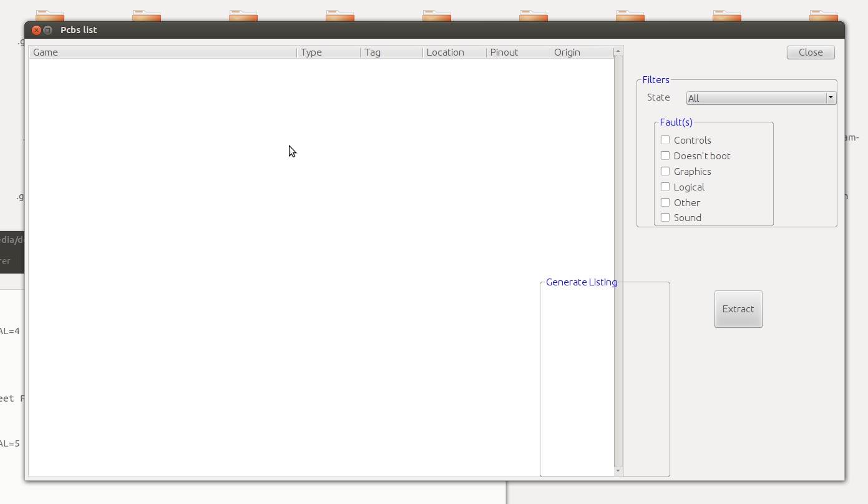The image size is (868, 504).
Task: Sort list by the Game column header
Action: [163, 52]
